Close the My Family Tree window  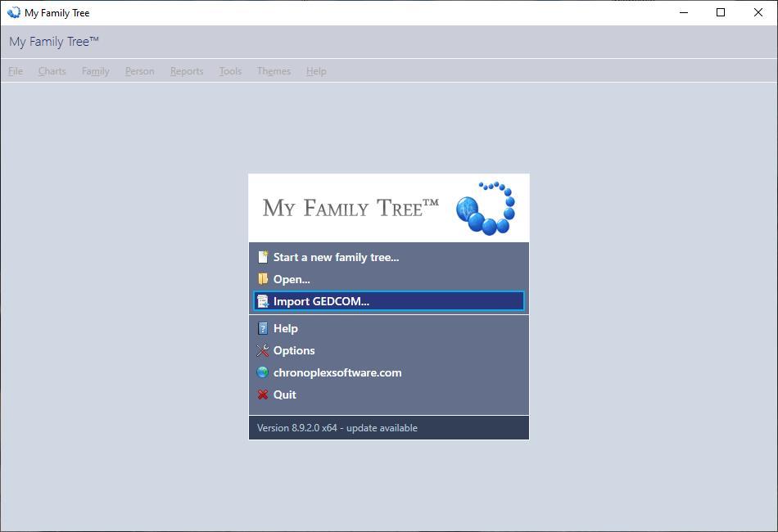coord(758,12)
